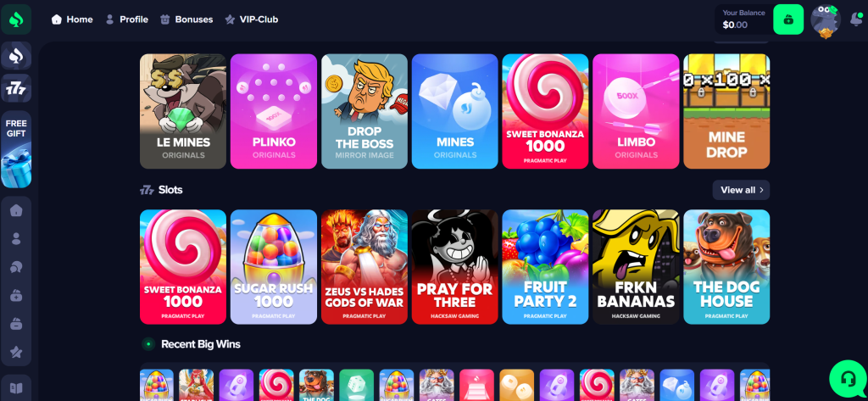Click the sidebar home icon
868x401 pixels.
tap(16, 210)
